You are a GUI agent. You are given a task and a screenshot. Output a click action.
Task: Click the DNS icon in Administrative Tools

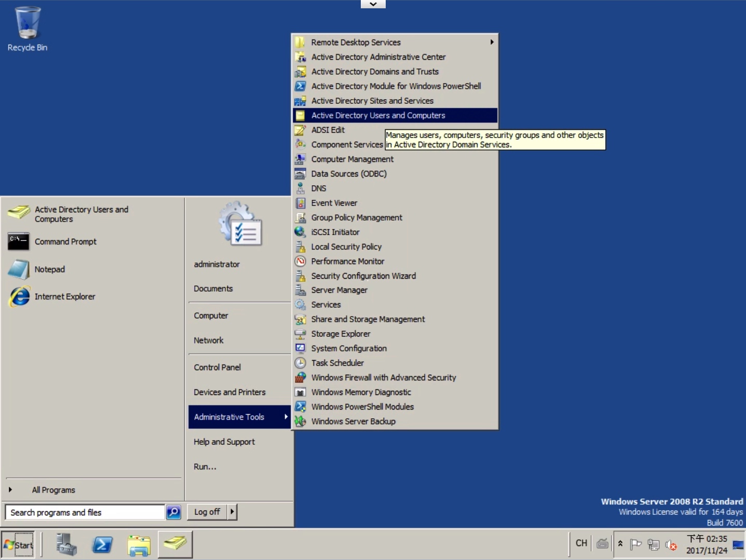pyautogui.click(x=300, y=188)
